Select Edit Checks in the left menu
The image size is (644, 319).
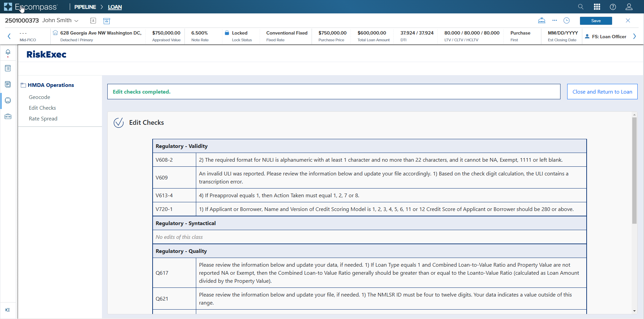42,108
